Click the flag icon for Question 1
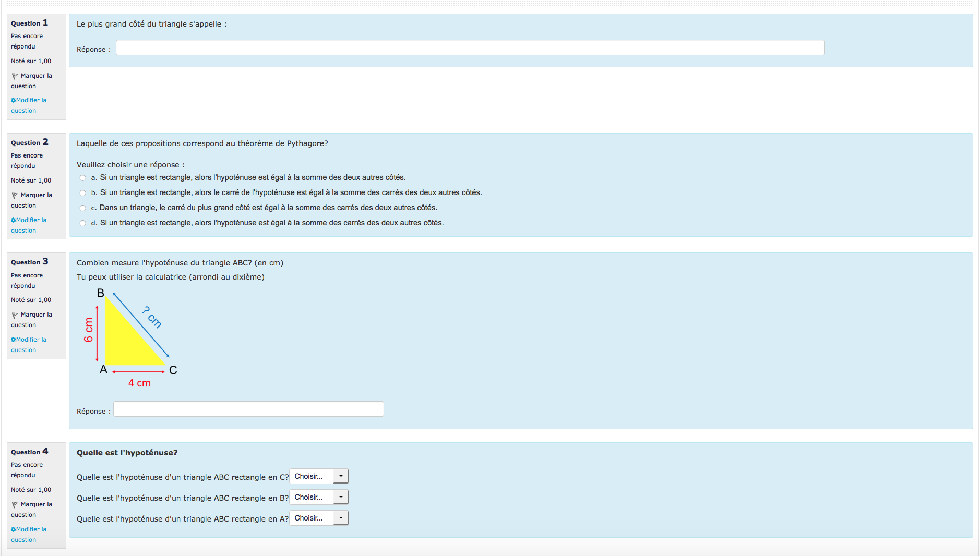Screen dimensions: 980x556 pyautogui.click(x=15, y=76)
